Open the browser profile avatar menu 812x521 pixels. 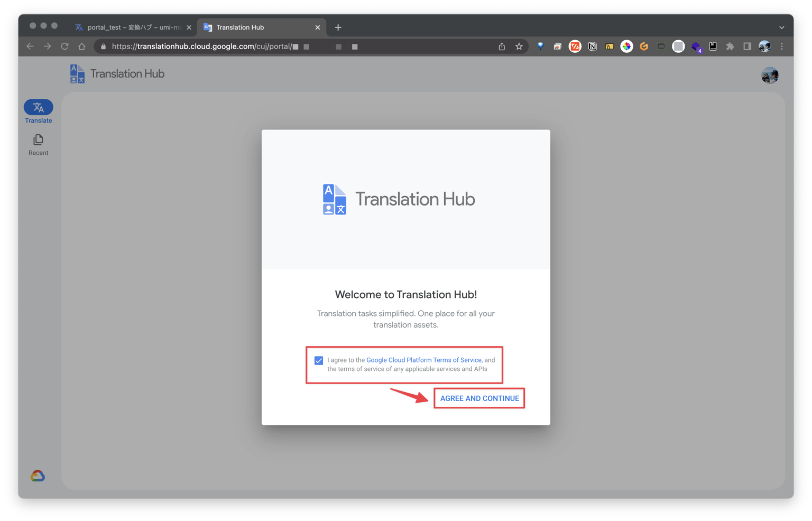(x=765, y=46)
